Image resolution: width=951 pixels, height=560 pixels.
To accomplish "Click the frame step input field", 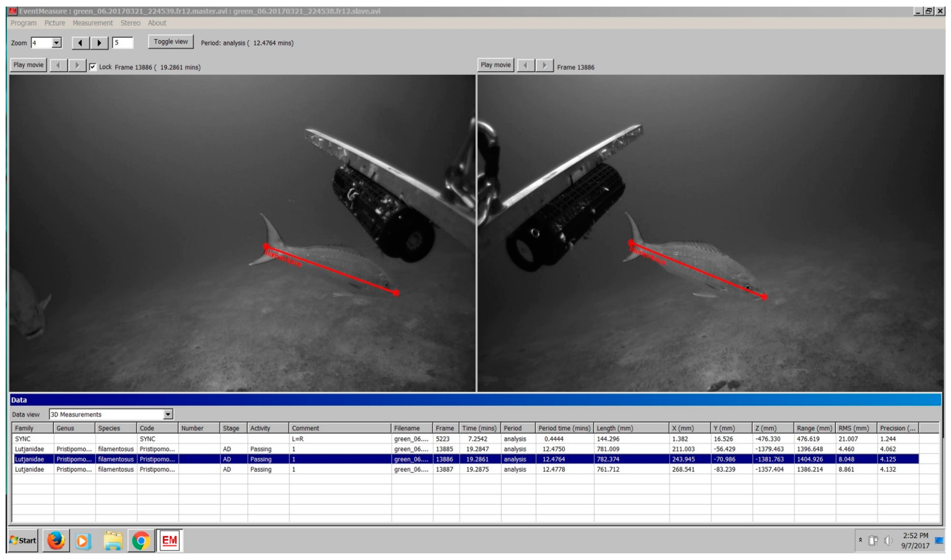I will pos(123,43).
